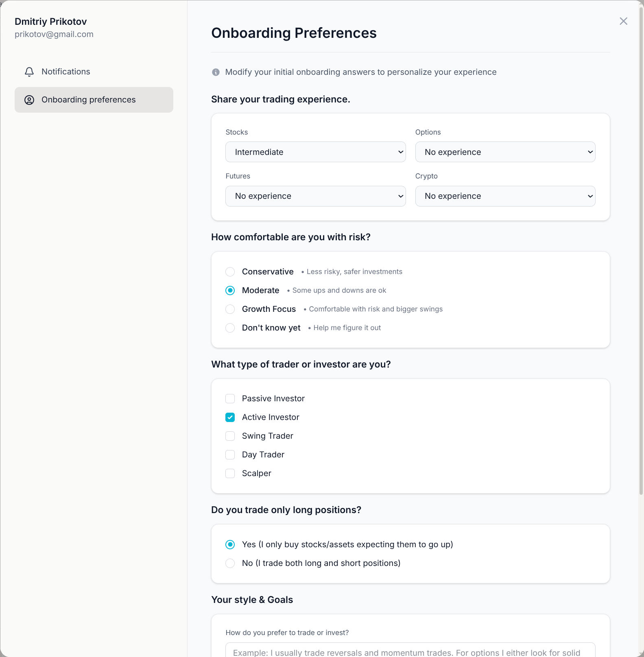The height and width of the screenshot is (657, 644).
Task: Open Notifications settings in sidebar
Action: (x=66, y=72)
